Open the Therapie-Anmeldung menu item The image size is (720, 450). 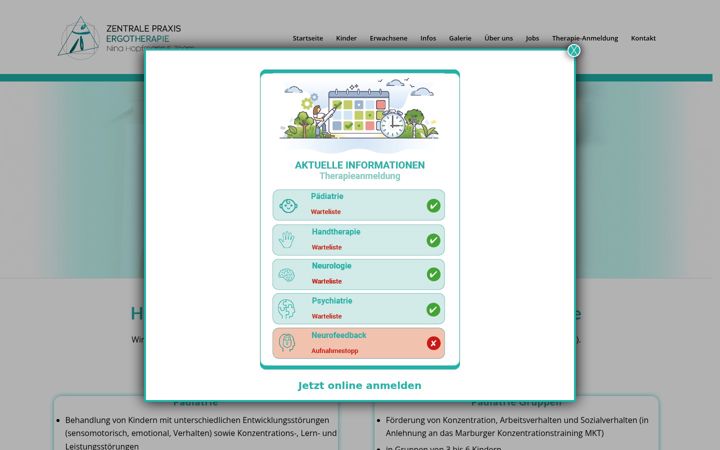click(x=585, y=38)
